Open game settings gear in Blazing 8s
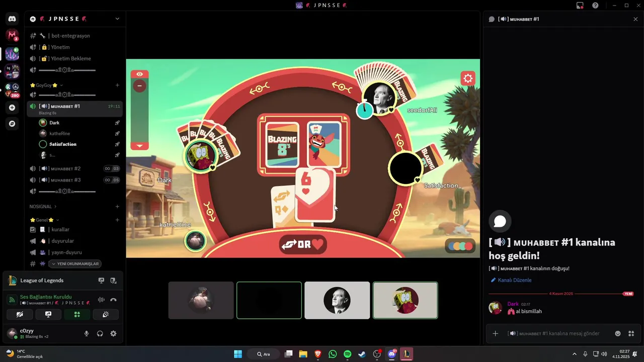The image size is (644, 362). (x=468, y=78)
